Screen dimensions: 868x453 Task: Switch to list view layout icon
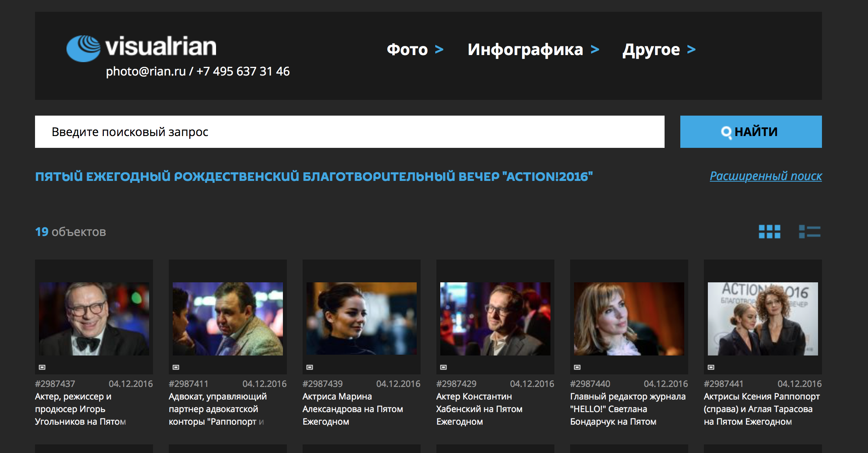809,232
